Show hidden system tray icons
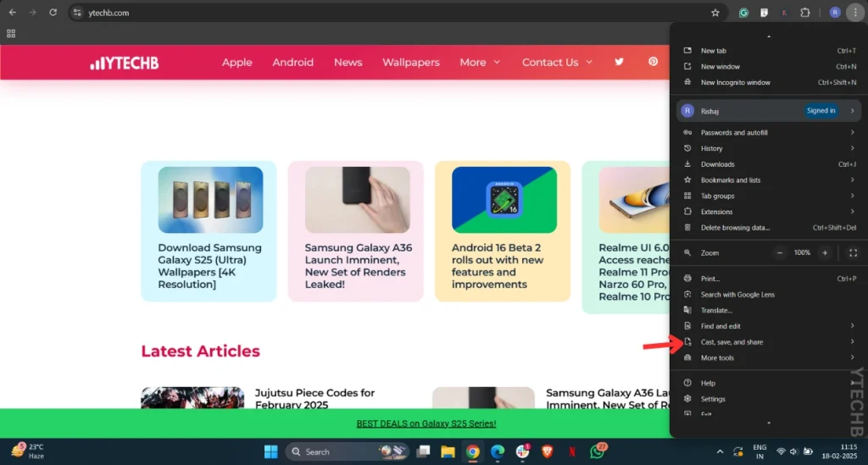The image size is (868, 465). pos(720,451)
